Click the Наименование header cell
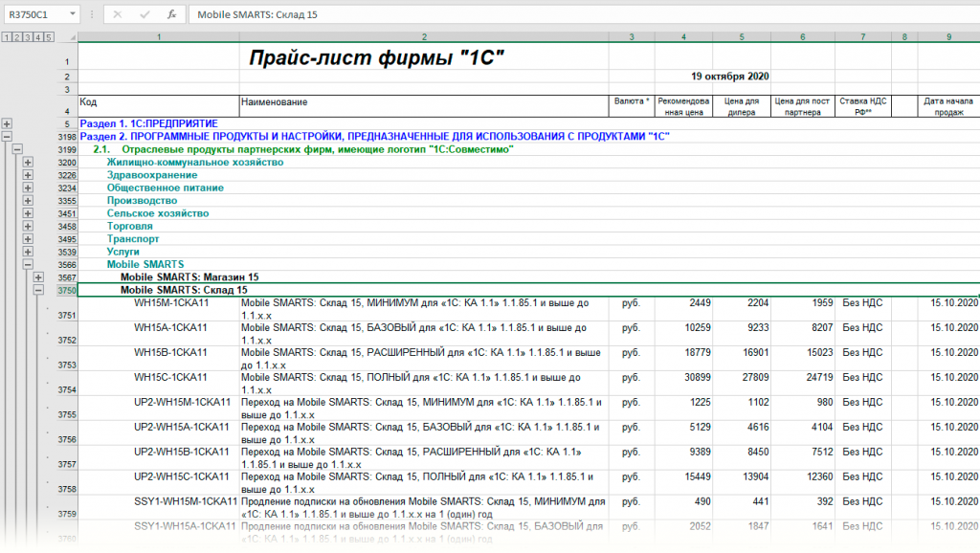This screenshot has height=553, width=980. 424,106
